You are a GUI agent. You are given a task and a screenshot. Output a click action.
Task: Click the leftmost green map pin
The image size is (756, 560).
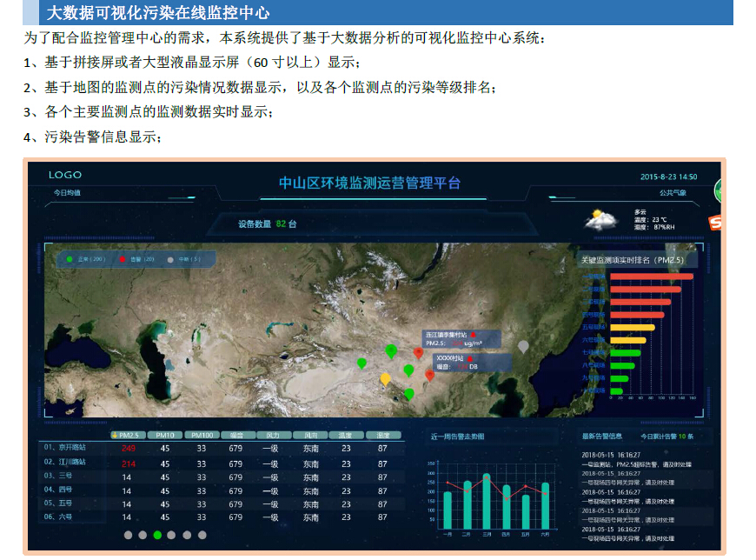point(361,363)
